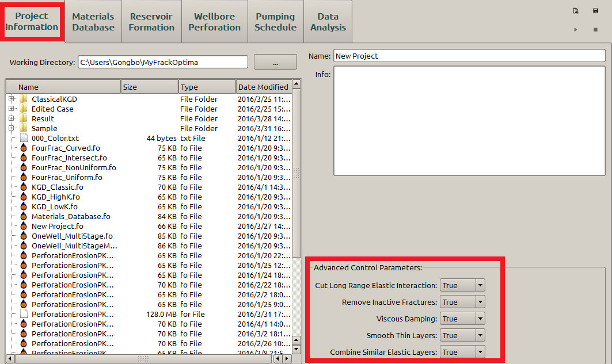612x364 pixels.
Task: Sort files by the Type column header
Action: (x=207, y=87)
